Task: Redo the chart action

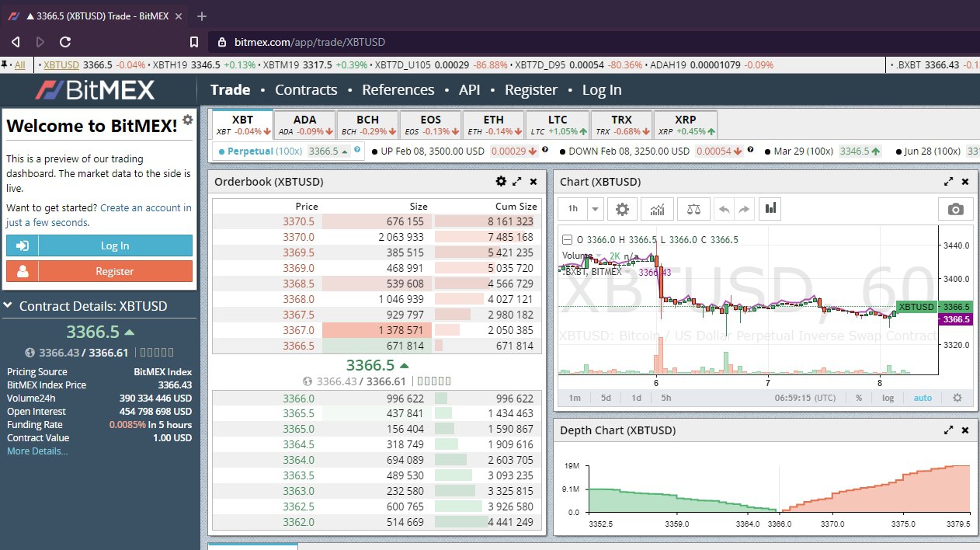Action: pos(744,209)
